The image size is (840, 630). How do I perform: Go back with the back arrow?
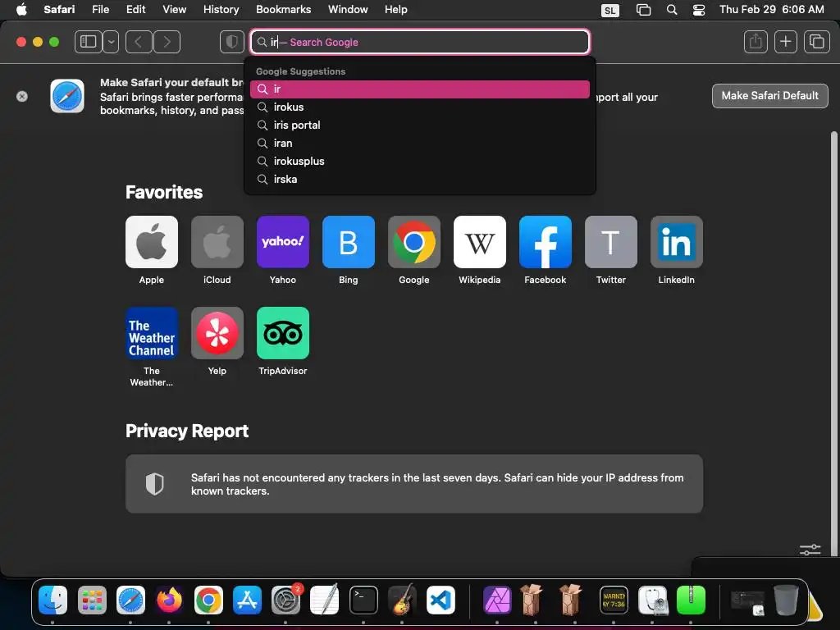coord(139,42)
